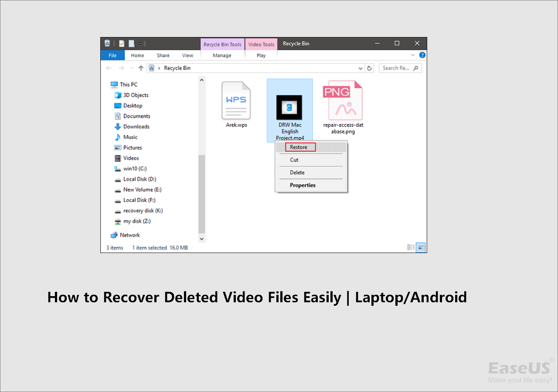Select the Arek.wps file icon
This screenshot has width=558, height=392.
tap(236, 101)
